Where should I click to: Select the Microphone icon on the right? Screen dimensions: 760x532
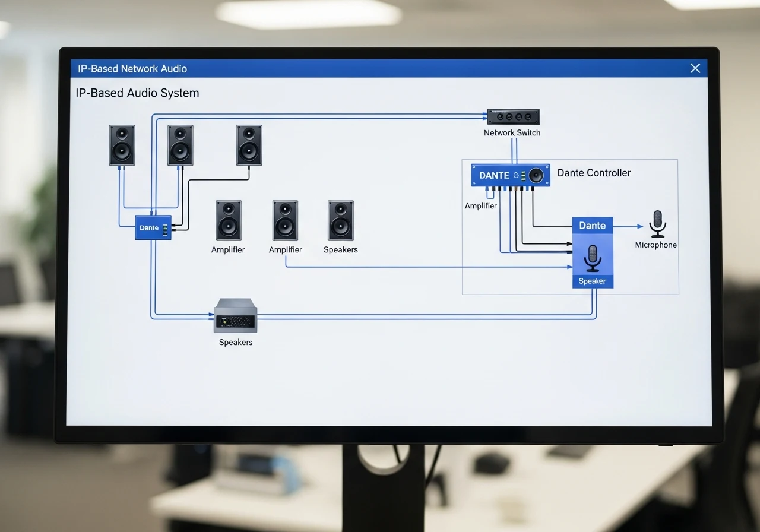tap(657, 224)
